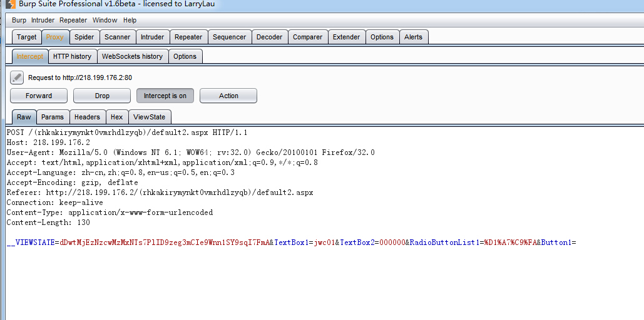Switch to the Params view tab
This screenshot has height=320, width=644.
tap(53, 117)
